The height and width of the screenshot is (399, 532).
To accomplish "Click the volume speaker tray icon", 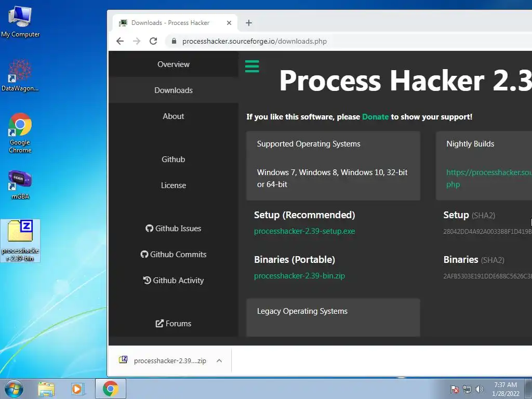I will pos(479,389).
